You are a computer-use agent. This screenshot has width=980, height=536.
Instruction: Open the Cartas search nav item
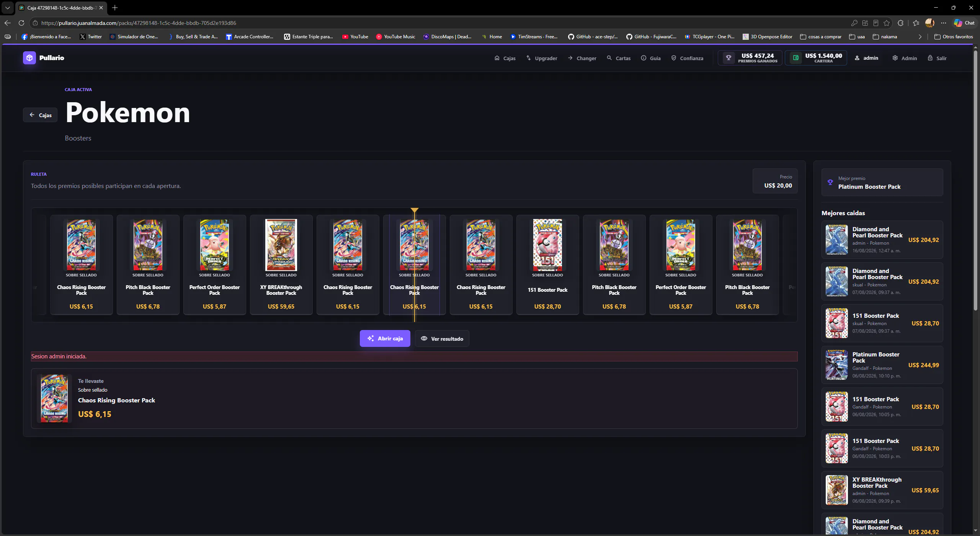pyautogui.click(x=619, y=58)
